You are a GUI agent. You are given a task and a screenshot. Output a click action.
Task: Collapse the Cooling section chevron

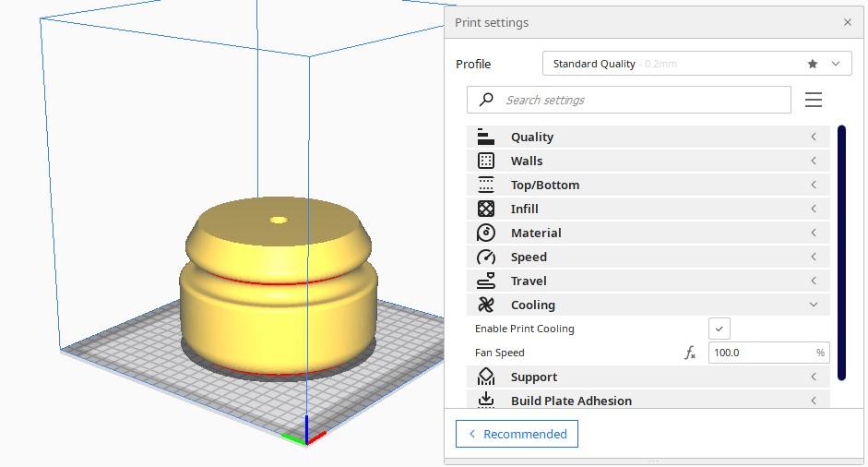[x=814, y=305]
